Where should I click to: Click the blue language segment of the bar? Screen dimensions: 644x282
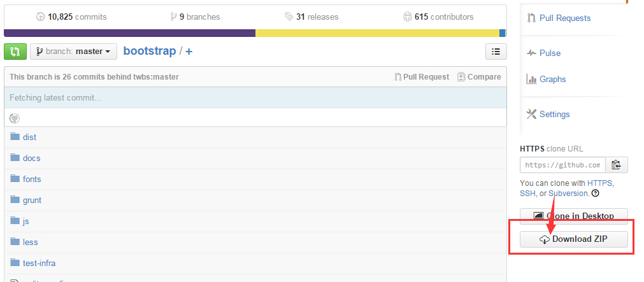(x=503, y=33)
